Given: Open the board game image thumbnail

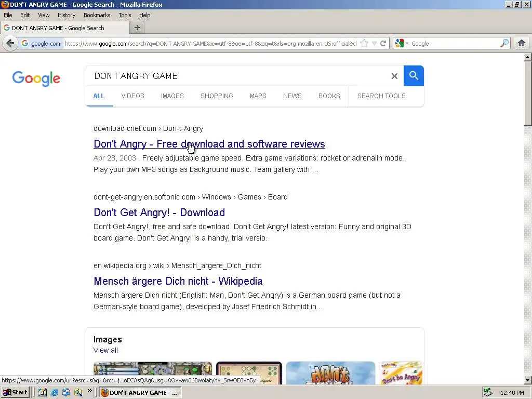Looking at the screenshot, I should coord(249,373).
